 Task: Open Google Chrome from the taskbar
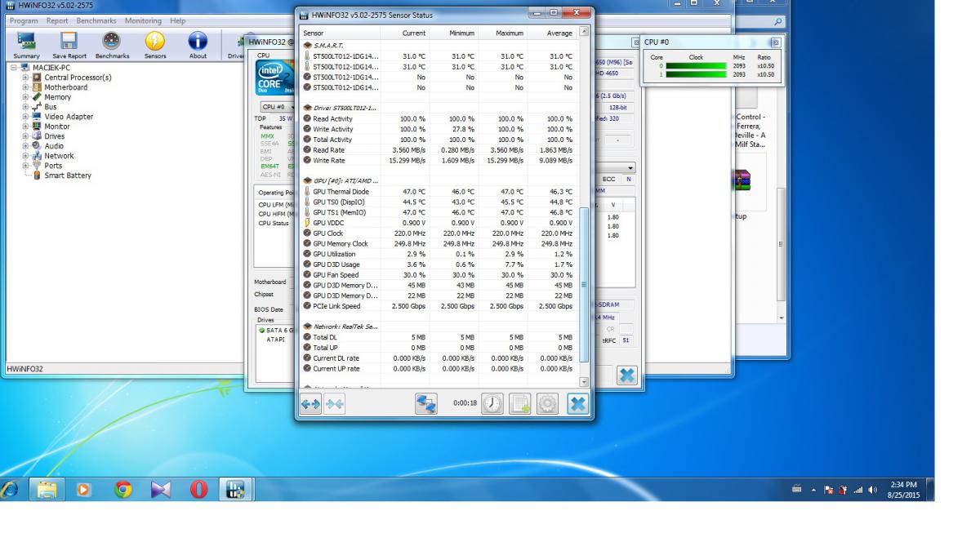[123, 489]
